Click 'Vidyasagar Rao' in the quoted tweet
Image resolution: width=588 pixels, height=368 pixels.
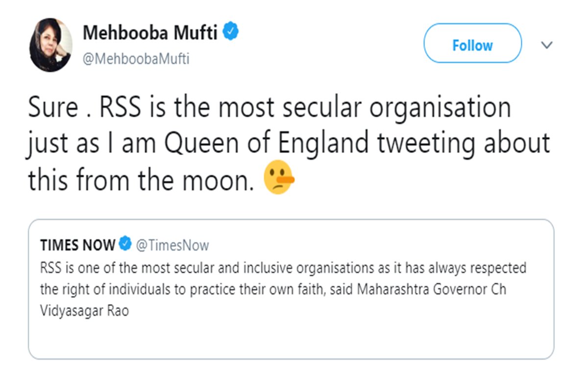point(84,311)
